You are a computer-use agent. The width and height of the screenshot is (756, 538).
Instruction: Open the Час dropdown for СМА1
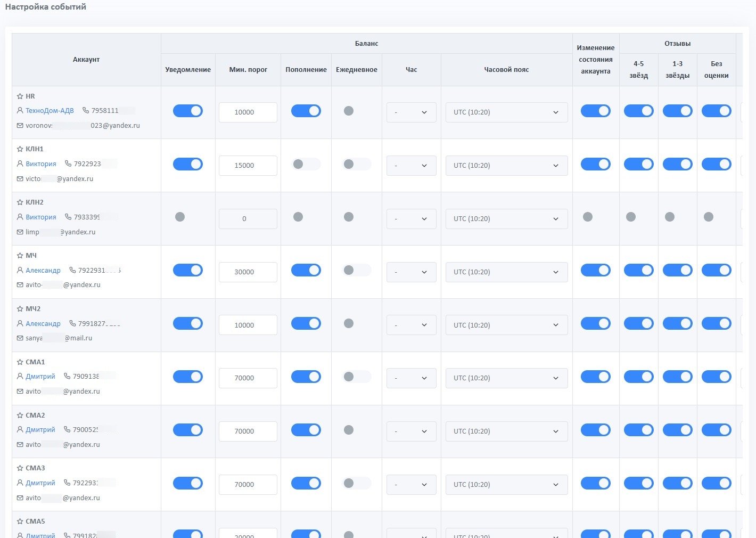412,378
